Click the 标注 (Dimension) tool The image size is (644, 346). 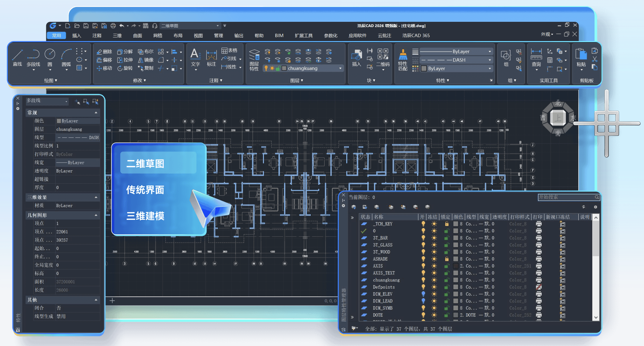(211, 58)
